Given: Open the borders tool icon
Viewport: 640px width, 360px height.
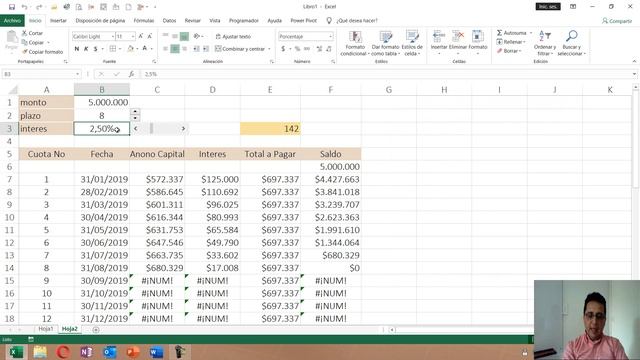Looking at the screenshot, I should (113, 49).
